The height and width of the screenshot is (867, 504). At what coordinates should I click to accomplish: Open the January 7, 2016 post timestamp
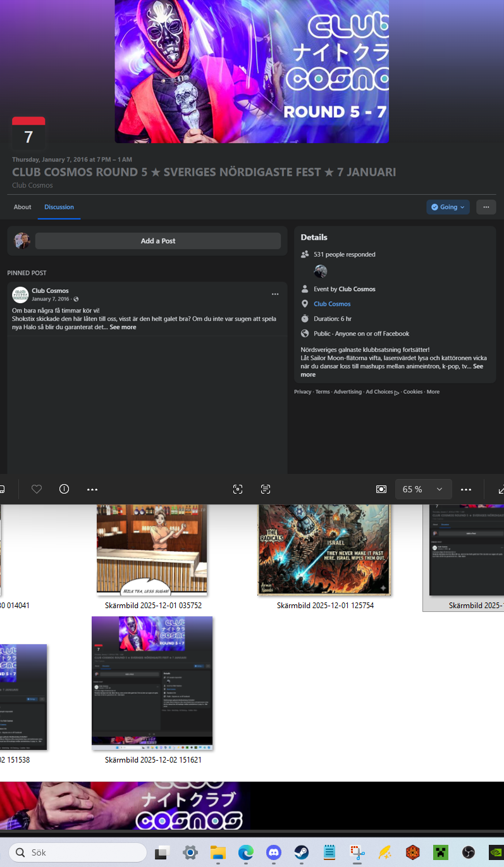pyautogui.click(x=50, y=299)
